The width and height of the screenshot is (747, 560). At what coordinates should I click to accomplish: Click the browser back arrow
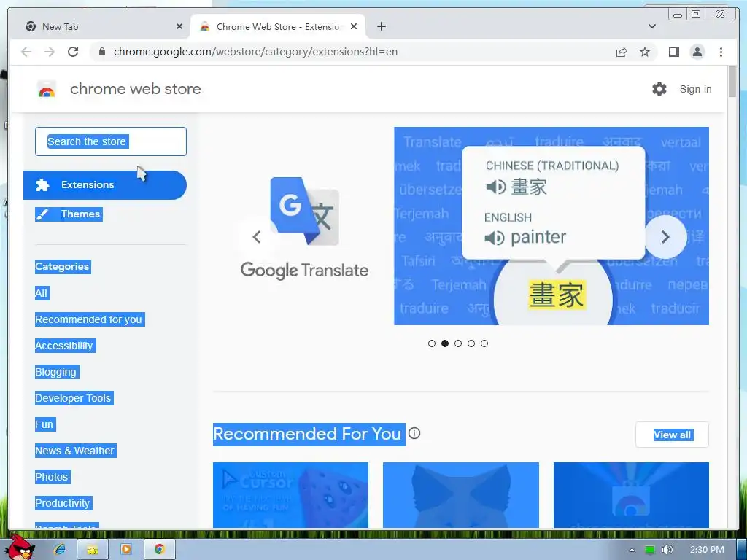[x=26, y=52]
